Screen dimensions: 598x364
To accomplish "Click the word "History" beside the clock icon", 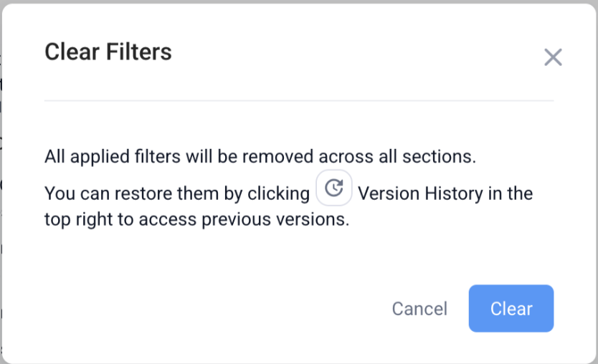I will (x=455, y=193).
